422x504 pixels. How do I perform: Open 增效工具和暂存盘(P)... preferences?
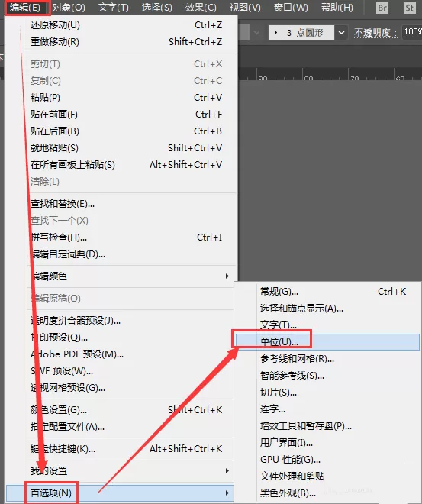(327, 426)
